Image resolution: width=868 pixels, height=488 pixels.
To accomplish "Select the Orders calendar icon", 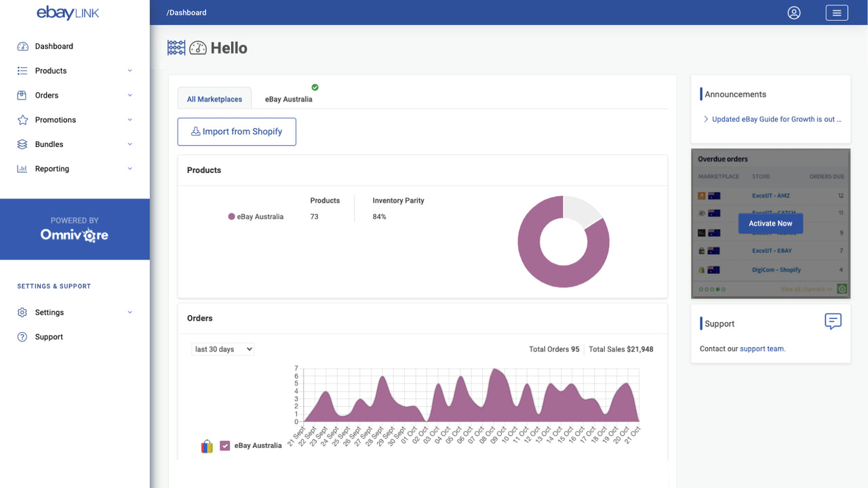I will click(22, 95).
